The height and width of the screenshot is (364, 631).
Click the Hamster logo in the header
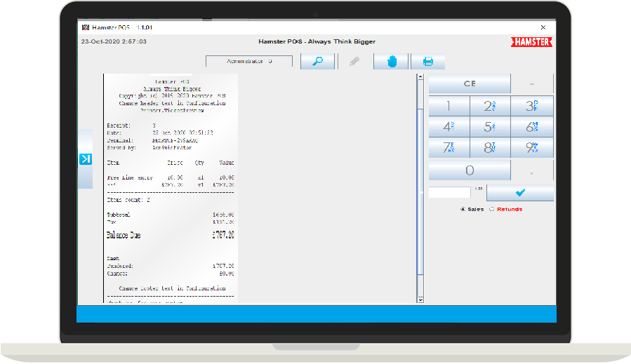tap(531, 42)
